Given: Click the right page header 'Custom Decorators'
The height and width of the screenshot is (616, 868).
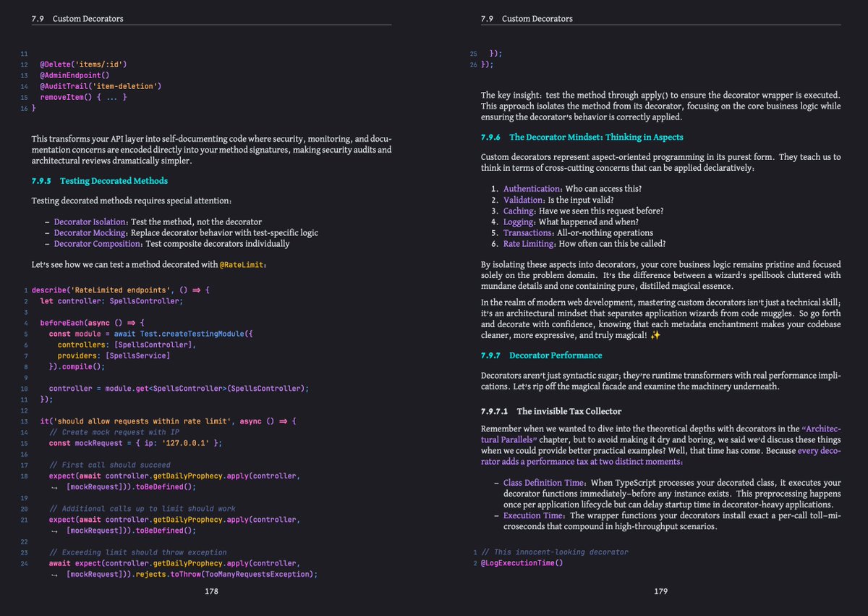Looking at the screenshot, I should point(537,19).
